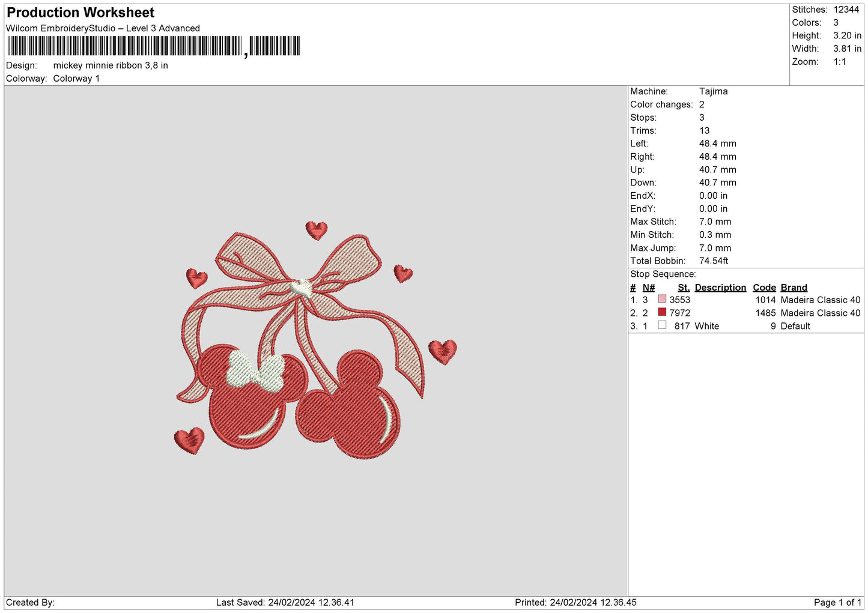Click the Production Worksheet title

tap(80, 13)
